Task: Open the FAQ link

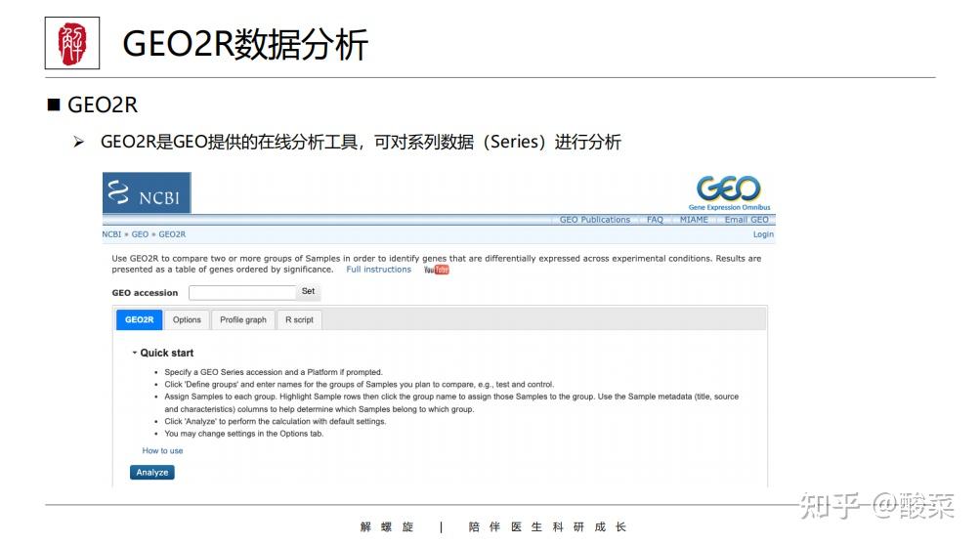Action: pos(655,220)
